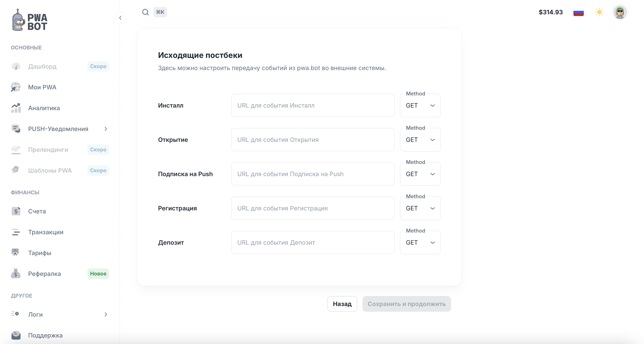Screen dimensions: 644x344
Task: Click the search magnifier icon
Action: [x=145, y=12]
